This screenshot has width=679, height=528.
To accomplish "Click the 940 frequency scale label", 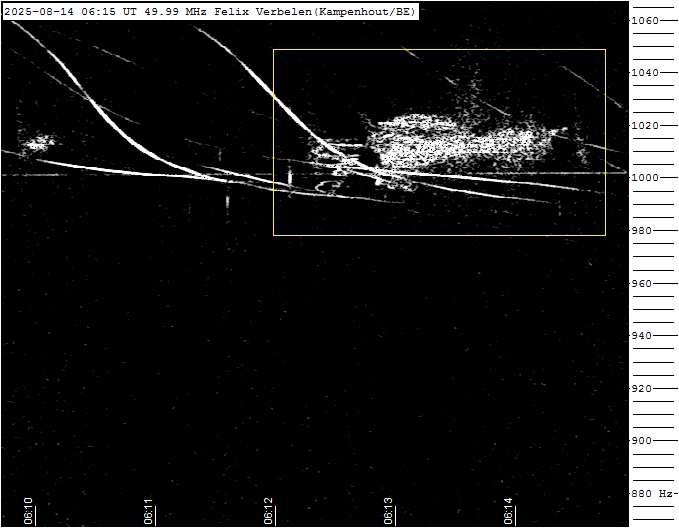I will pyautogui.click(x=642, y=336).
